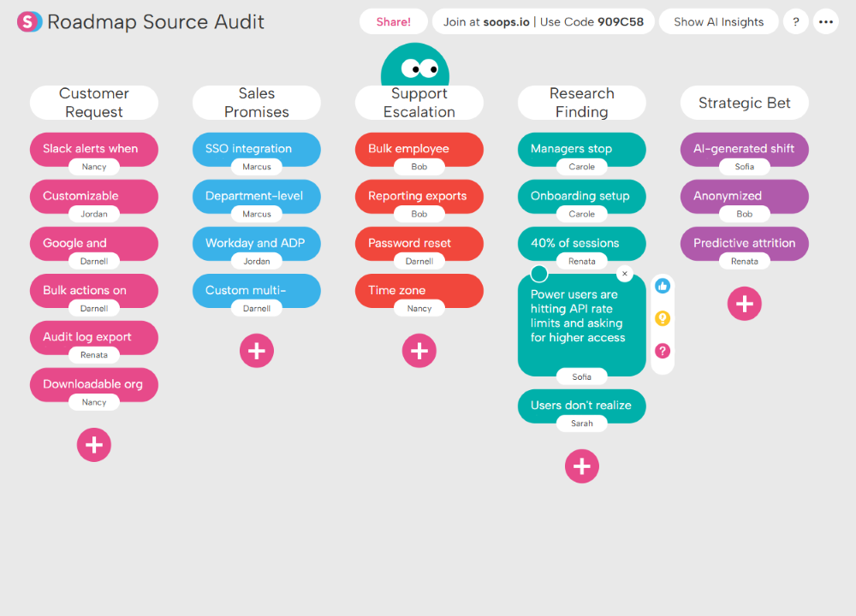
Task: Add a new card to Research Finding
Action: 581,466
